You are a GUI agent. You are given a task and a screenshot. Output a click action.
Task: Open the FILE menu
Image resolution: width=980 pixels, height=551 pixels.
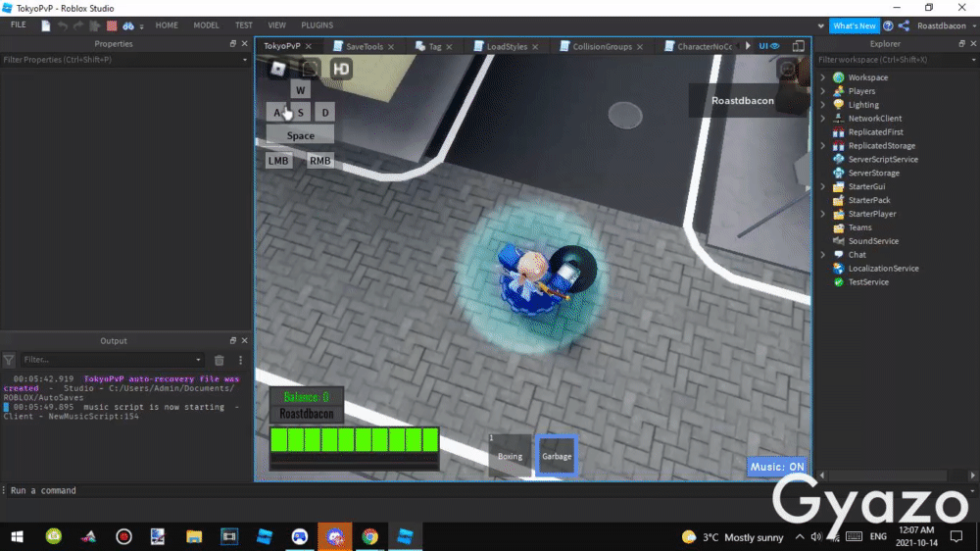click(x=18, y=25)
